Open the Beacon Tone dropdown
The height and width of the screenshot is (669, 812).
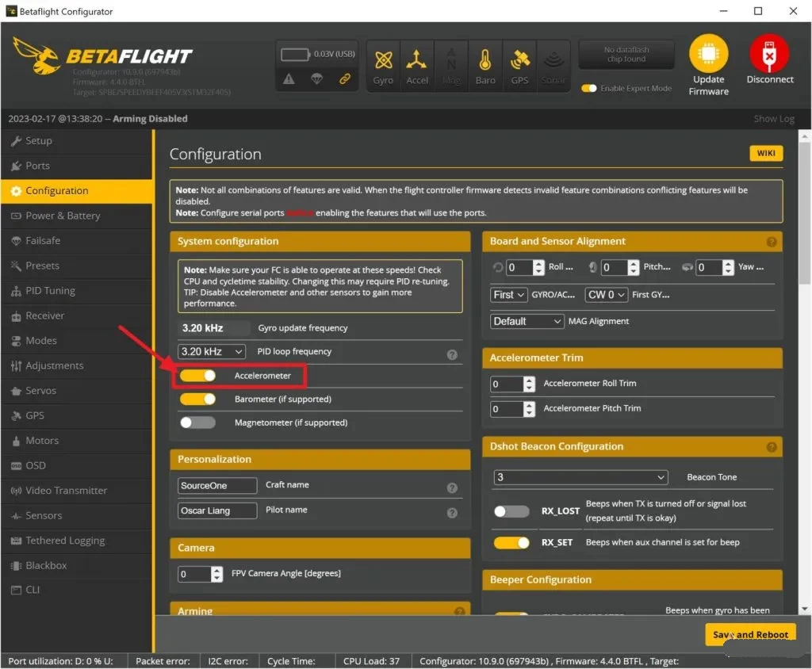pos(580,477)
